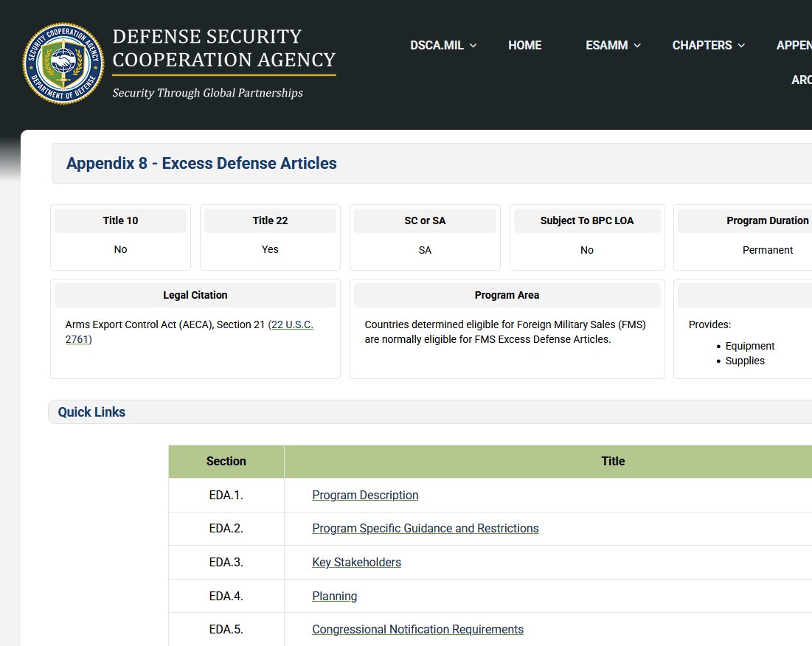The image size is (812, 646).
Task: Click the EDA.4. section cell
Action: pyautogui.click(x=226, y=597)
